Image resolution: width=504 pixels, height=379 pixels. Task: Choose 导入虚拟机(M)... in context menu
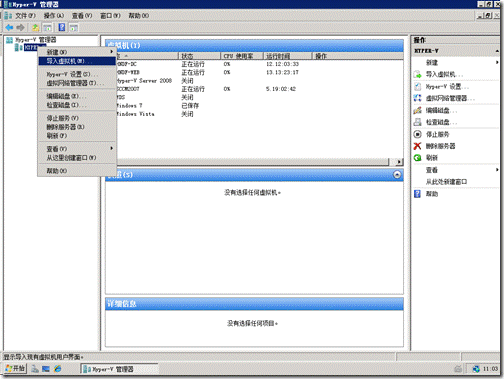click(x=77, y=61)
